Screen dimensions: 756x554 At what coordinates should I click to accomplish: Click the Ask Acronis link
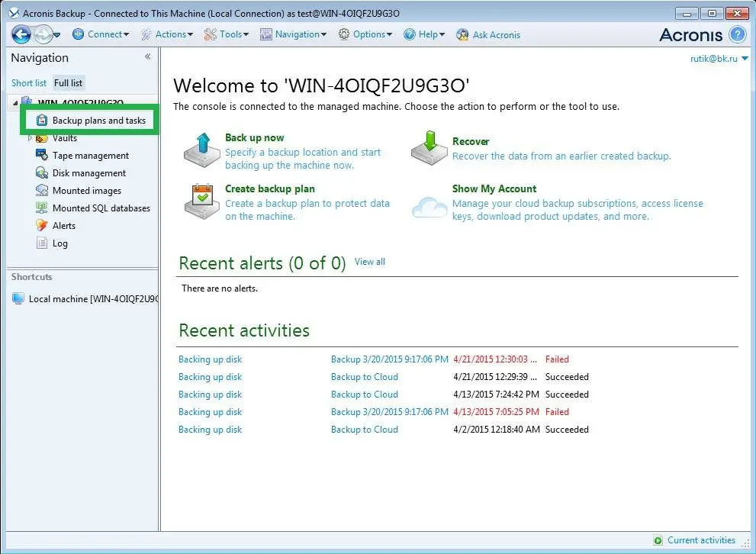(496, 34)
